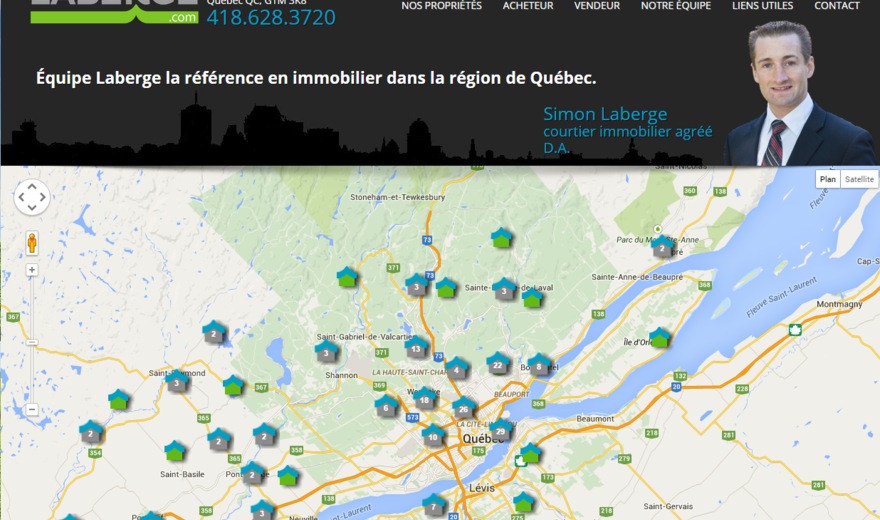The image size is (880, 520).
Task: Switch map to Plan view
Action: 828,180
